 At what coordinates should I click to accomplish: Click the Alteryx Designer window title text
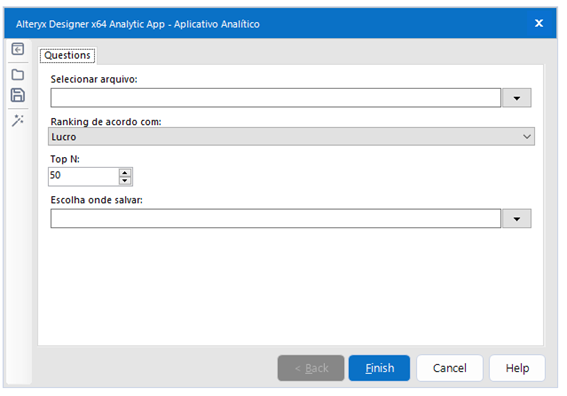point(138,24)
